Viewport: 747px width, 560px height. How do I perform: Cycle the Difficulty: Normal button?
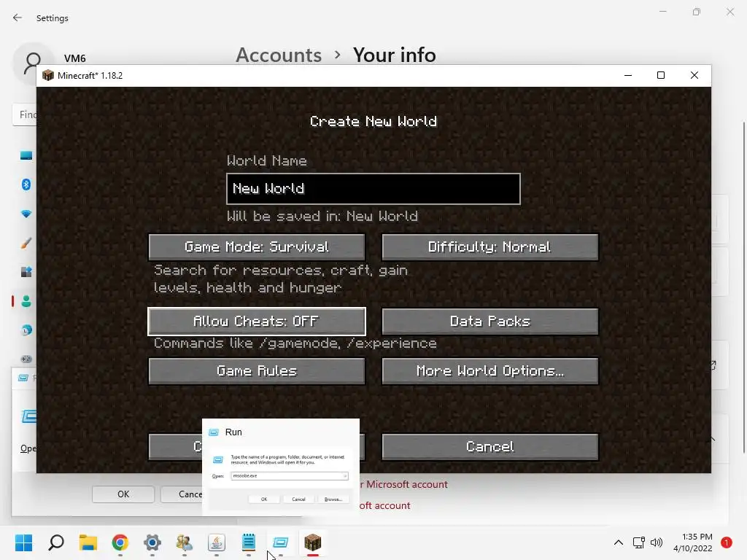[x=489, y=246]
